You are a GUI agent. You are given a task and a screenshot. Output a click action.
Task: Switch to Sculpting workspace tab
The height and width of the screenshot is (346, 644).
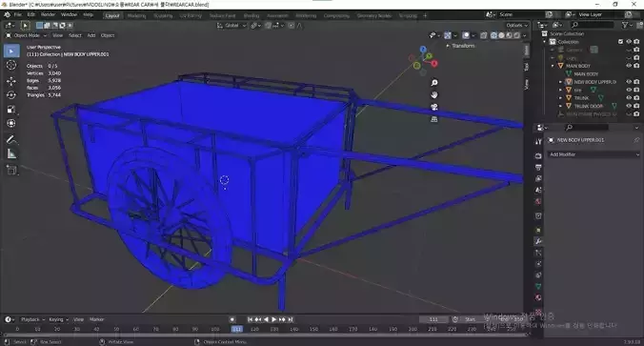(163, 15)
